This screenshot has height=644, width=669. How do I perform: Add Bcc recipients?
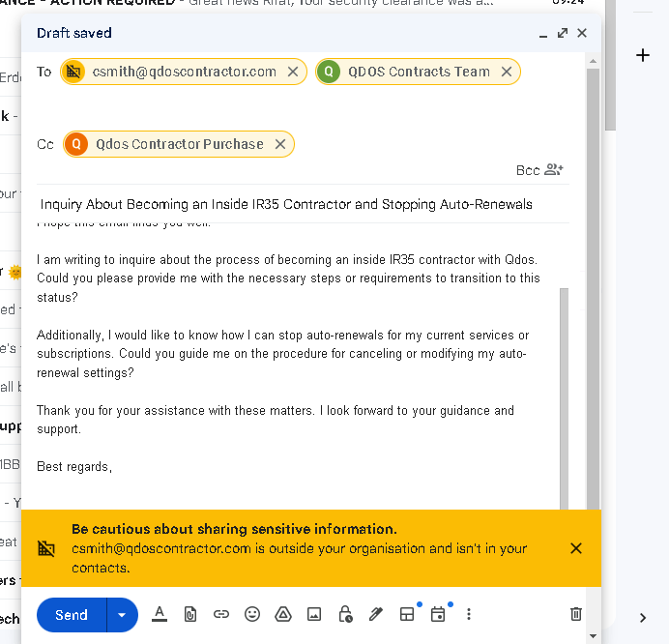click(539, 170)
